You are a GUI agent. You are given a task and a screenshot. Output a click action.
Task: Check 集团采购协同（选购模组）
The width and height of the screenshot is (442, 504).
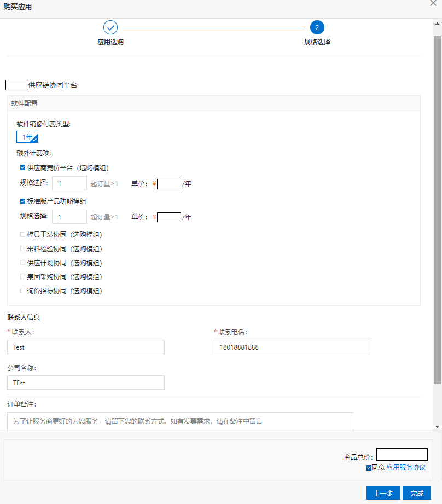(22, 277)
